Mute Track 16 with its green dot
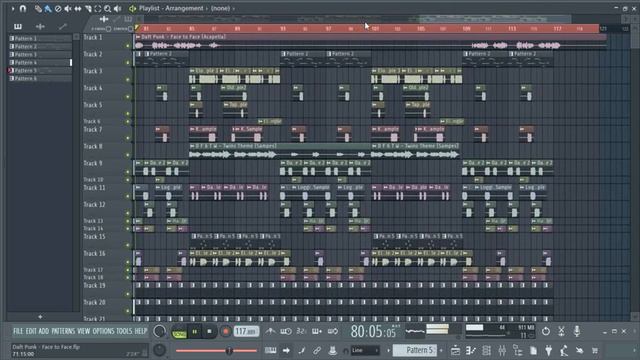 (x=128, y=262)
